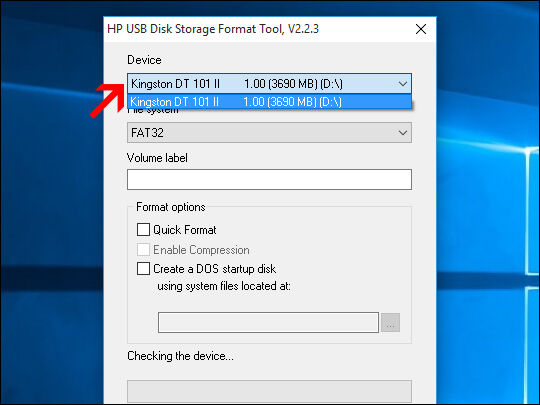This screenshot has width=540, height=405.
Task: Select highlighted Kingston DT 101 II list entry
Action: click(269, 102)
